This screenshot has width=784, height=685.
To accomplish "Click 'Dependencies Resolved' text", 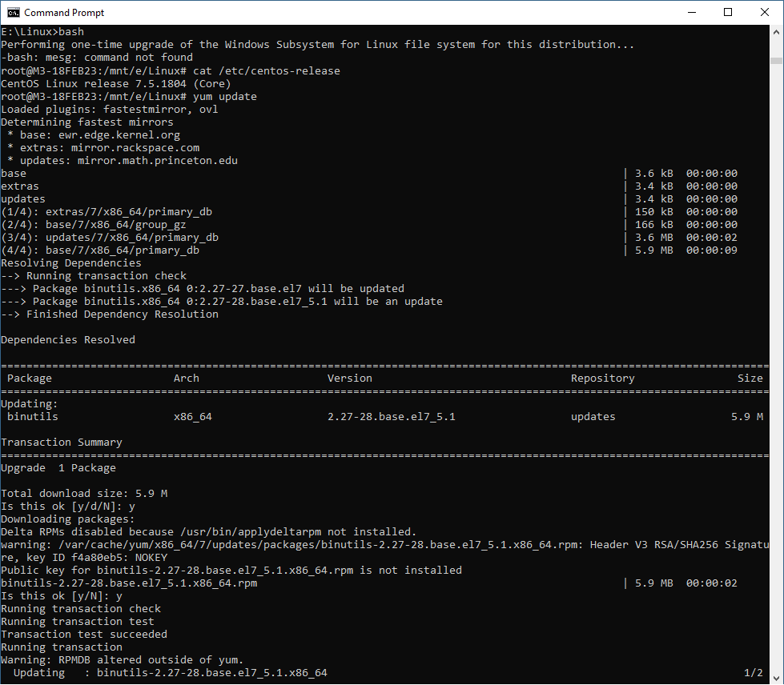I will coord(68,340).
